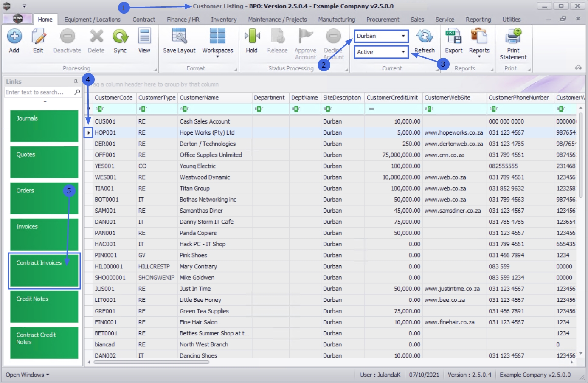588x383 pixels.
Task: Click the Export to Excel icon
Action: pos(453,37)
